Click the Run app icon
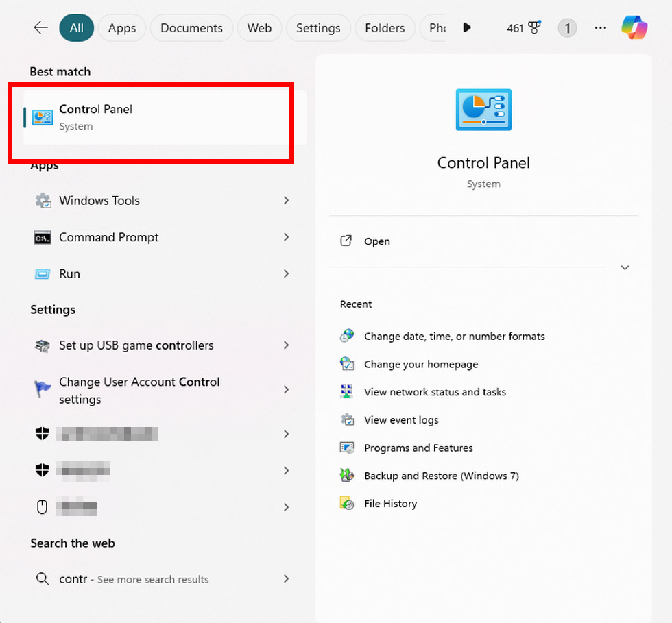The height and width of the screenshot is (623, 672). (43, 273)
